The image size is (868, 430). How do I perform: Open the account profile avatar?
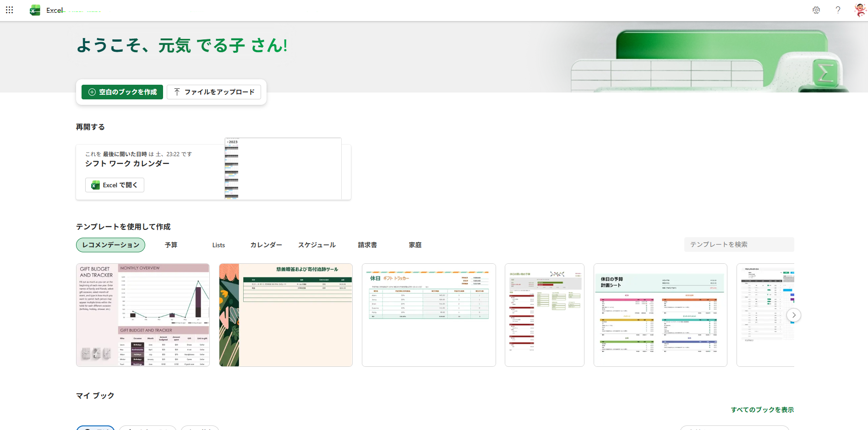(860, 10)
